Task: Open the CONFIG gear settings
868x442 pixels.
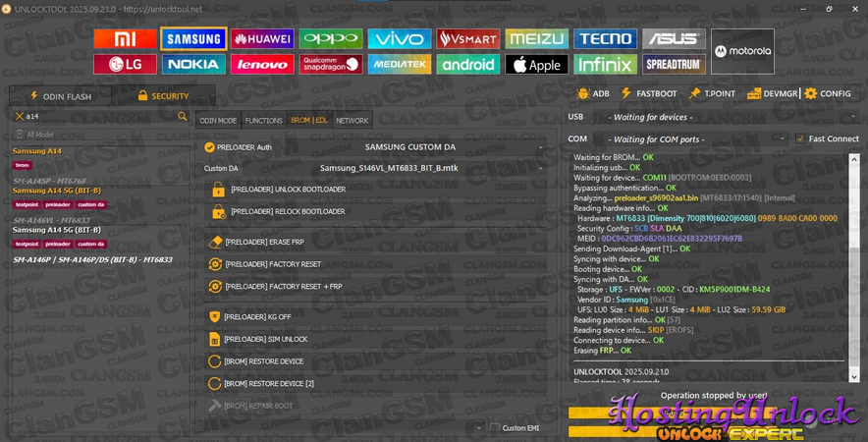Action: tap(827, 94)
